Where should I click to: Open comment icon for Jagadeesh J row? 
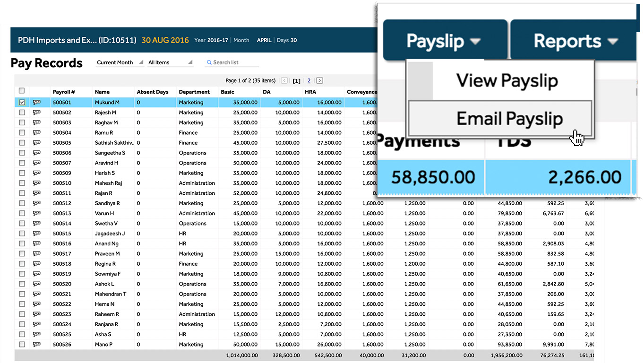coord(36,234)
